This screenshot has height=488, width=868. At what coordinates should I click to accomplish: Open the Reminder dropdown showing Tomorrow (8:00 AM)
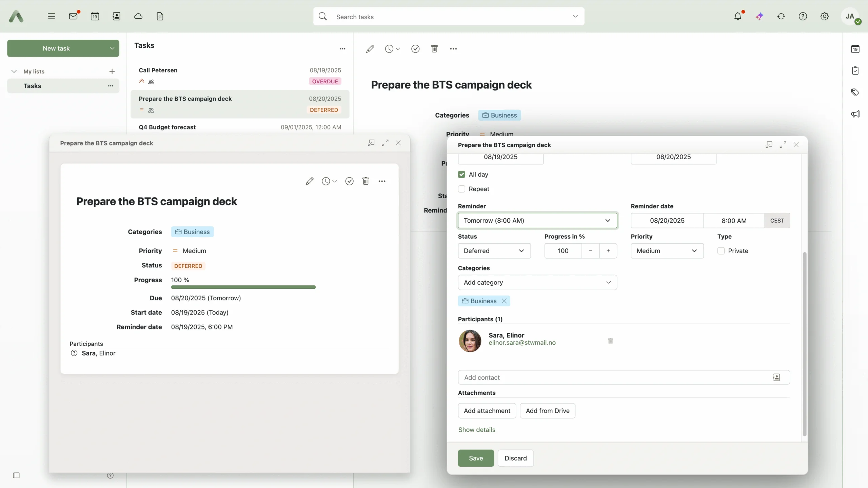pyautogui.click(x=537, y=221)
